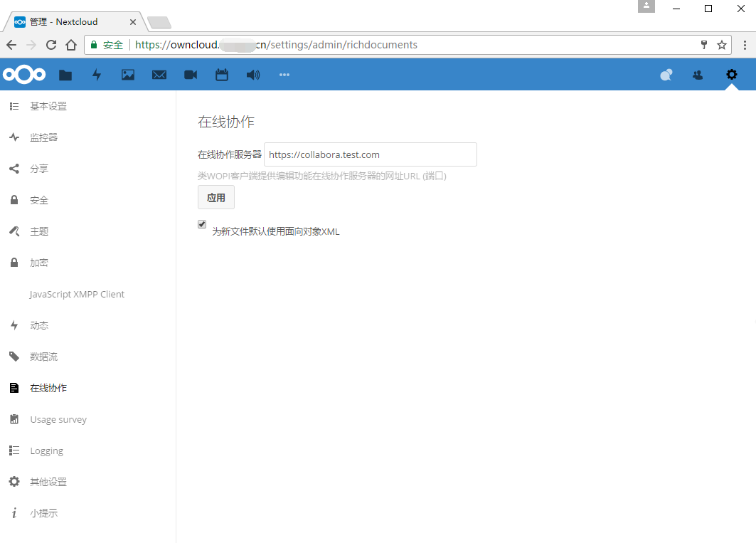Open the more apps ellipsis menu
The width and height of the screenshot is (756, 543).
[284, 74]
